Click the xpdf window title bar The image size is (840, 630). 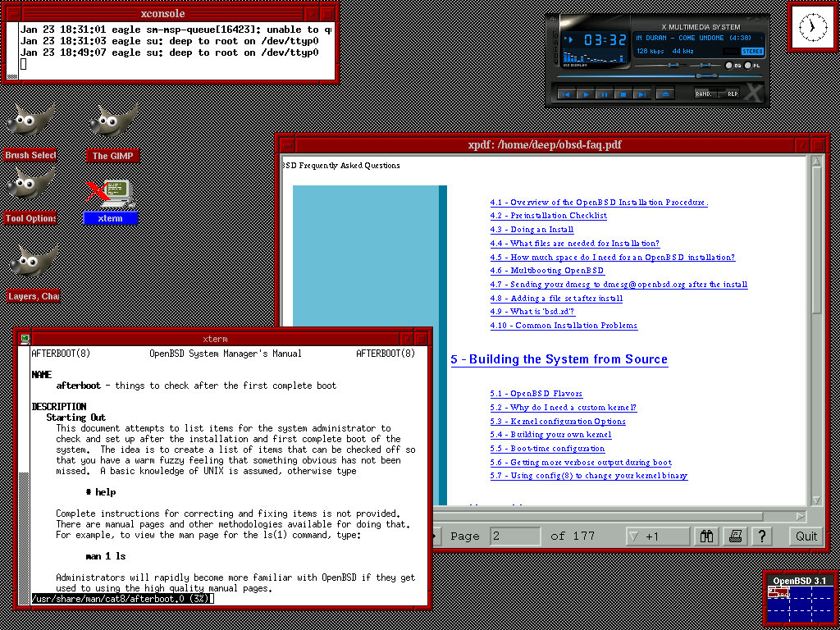[544, 144]
